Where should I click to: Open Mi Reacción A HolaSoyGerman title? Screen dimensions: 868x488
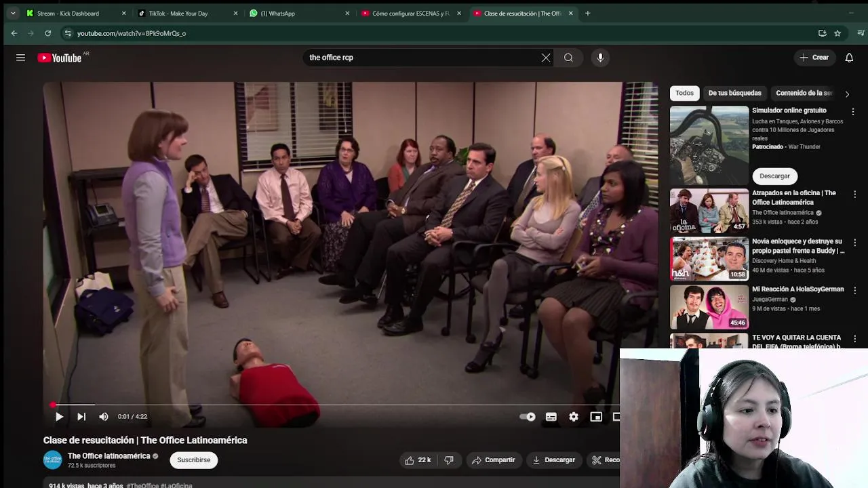click(797, 289)
